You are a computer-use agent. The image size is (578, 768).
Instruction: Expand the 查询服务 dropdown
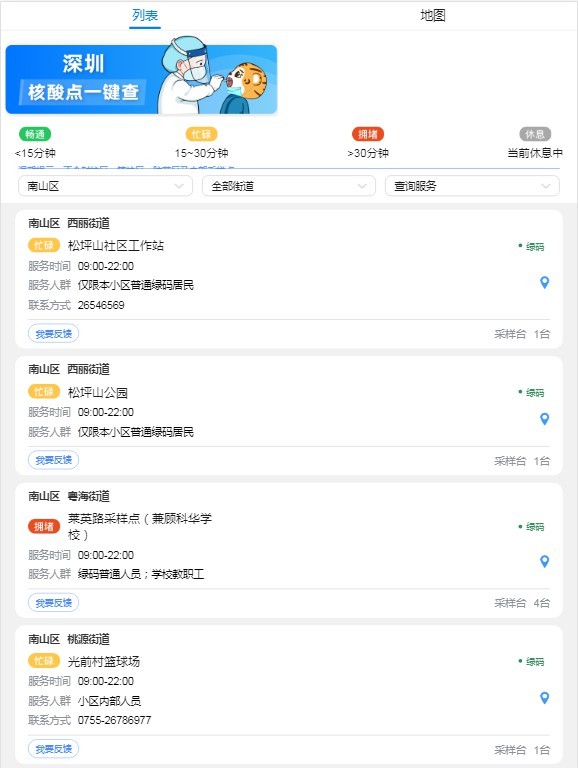472,186
